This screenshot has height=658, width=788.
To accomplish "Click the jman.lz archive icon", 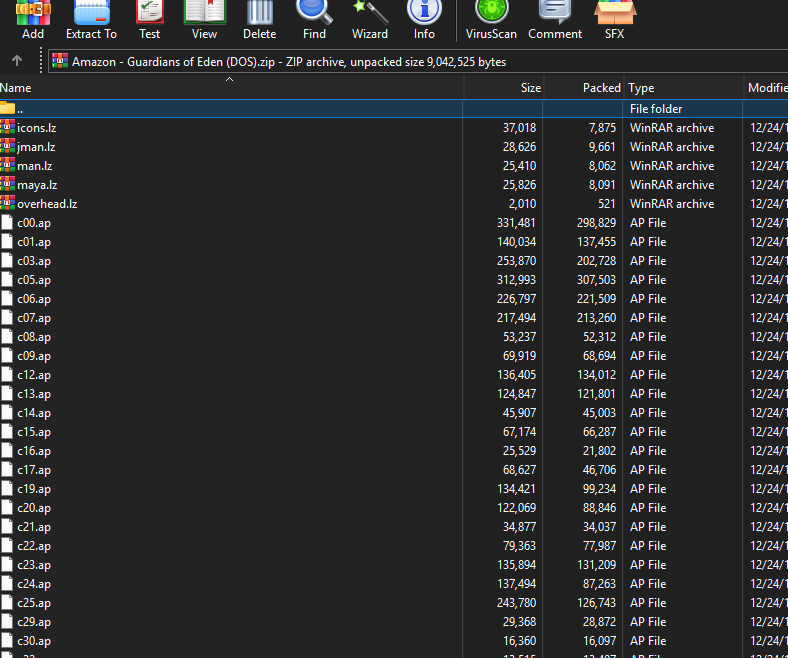I will pyautogui.click(x=8, y=146).
